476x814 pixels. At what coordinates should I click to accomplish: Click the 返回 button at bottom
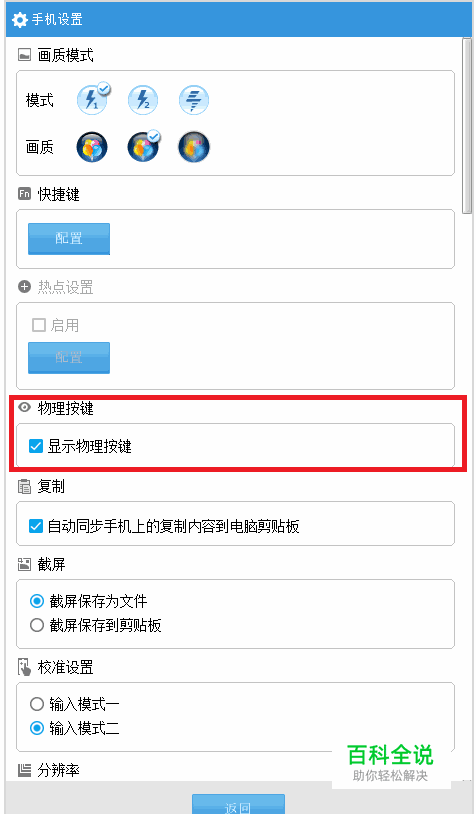[x=238, y=804]
